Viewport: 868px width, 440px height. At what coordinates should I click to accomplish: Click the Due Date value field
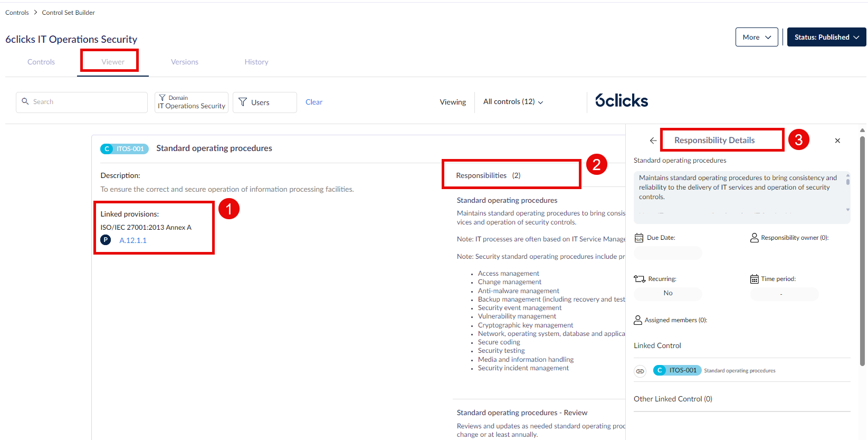pyautogui.click(x=667, y=252)
